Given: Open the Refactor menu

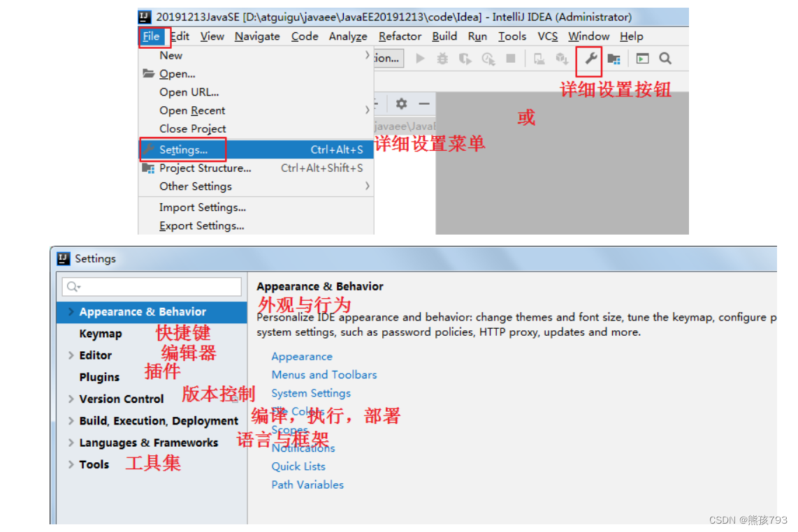Looking at the screenshot, I should (400, 36).
